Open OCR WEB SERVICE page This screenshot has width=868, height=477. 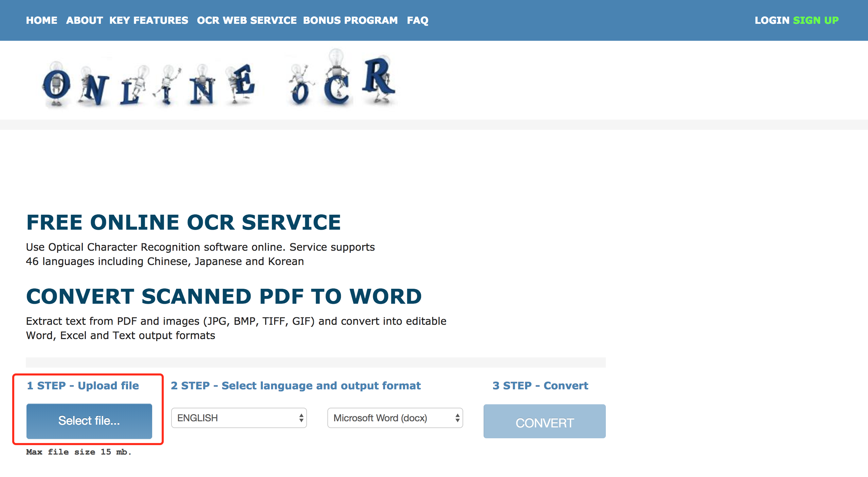pos(247,20)
